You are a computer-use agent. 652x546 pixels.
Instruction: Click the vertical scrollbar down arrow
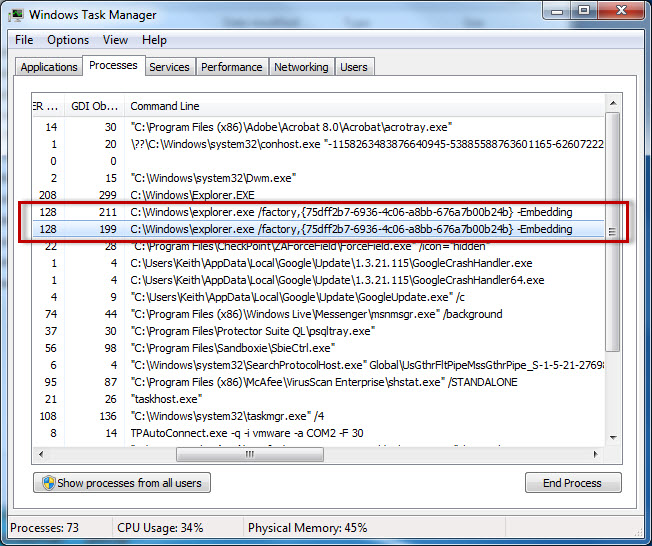tap(612, 438)
